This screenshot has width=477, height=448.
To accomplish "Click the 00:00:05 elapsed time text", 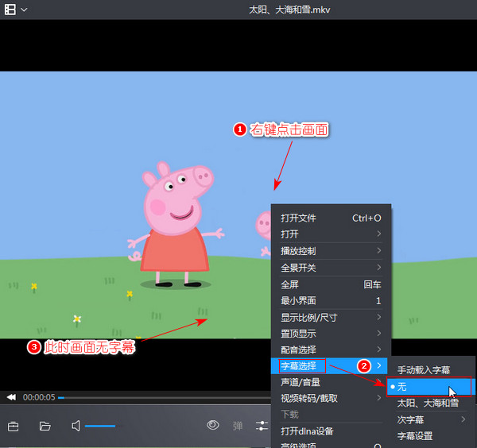I will coord(39,397).
